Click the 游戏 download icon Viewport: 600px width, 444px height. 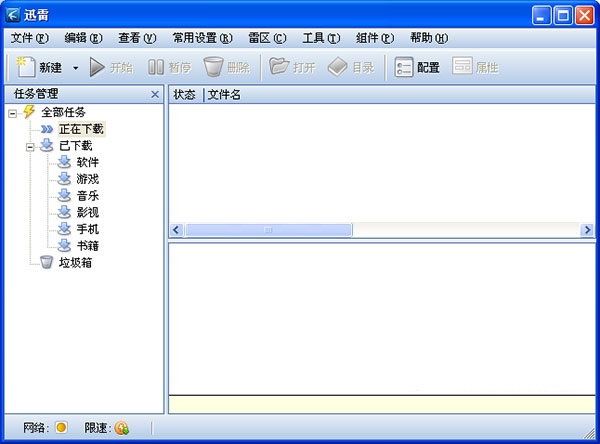pos(64,179)
